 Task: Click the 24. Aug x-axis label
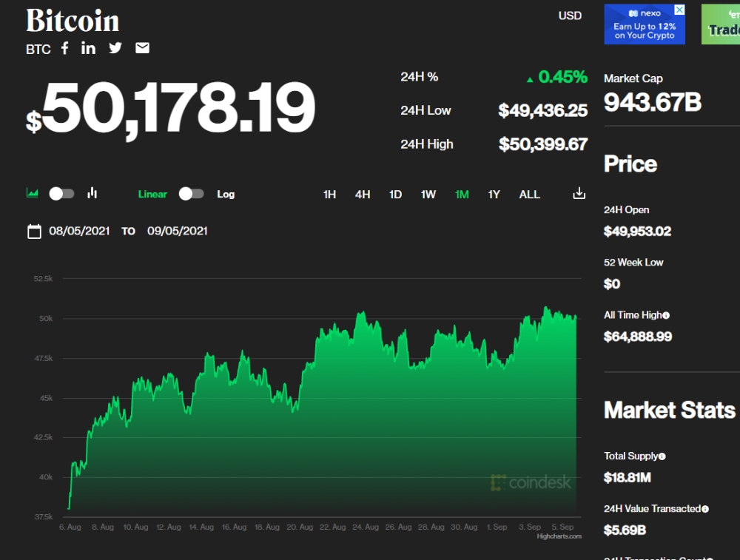click(x=366, y=527)
